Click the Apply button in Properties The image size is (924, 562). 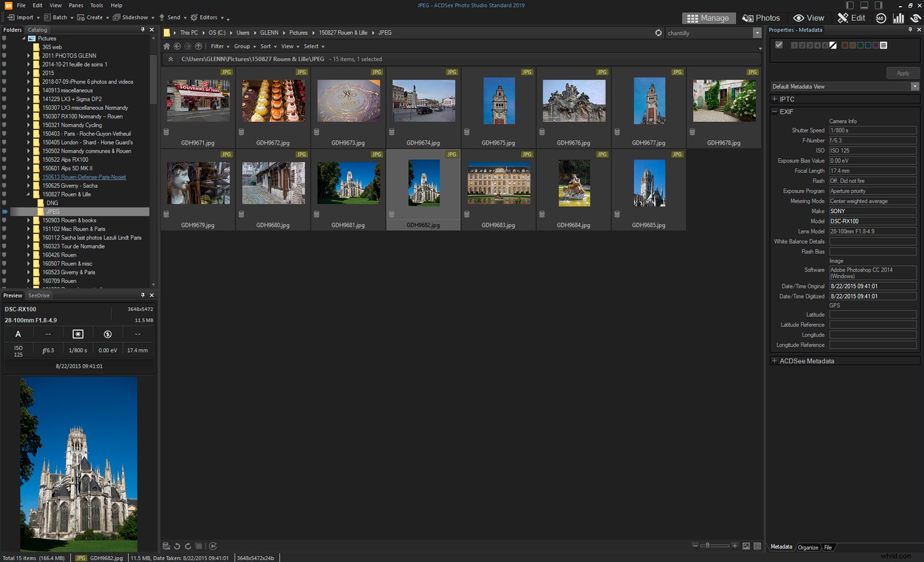coord(902,73)
